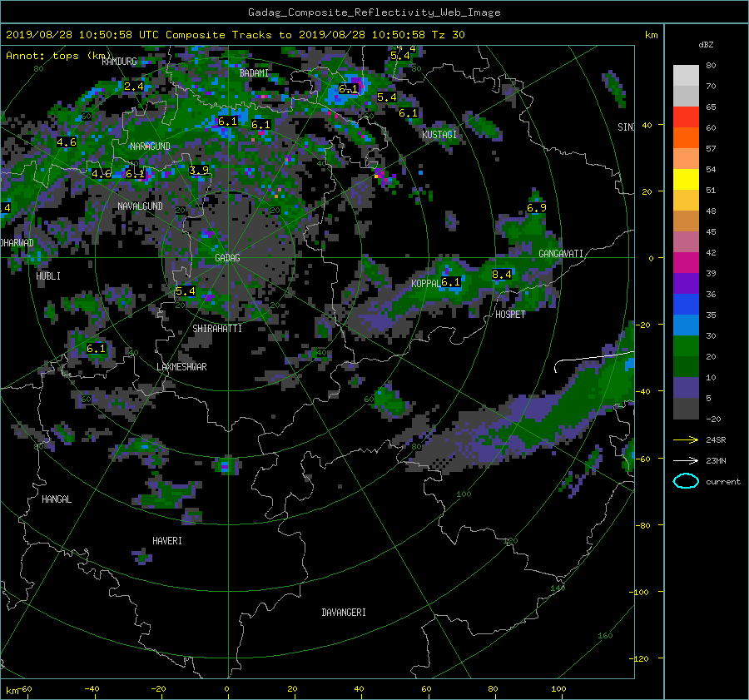Click the legend value '57'
Screen dimensions: 749x700
click(x=711, y=149)
